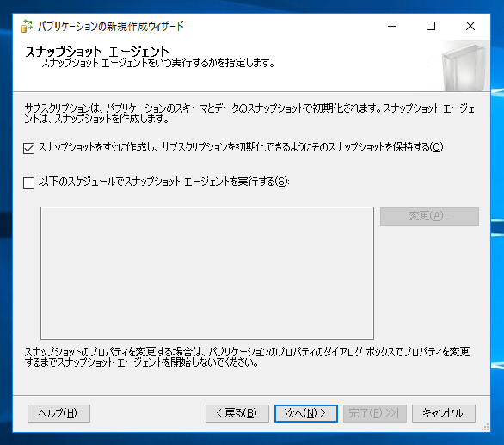
Task: Click the 完了(F) finish button
Action: click(375, 413)
